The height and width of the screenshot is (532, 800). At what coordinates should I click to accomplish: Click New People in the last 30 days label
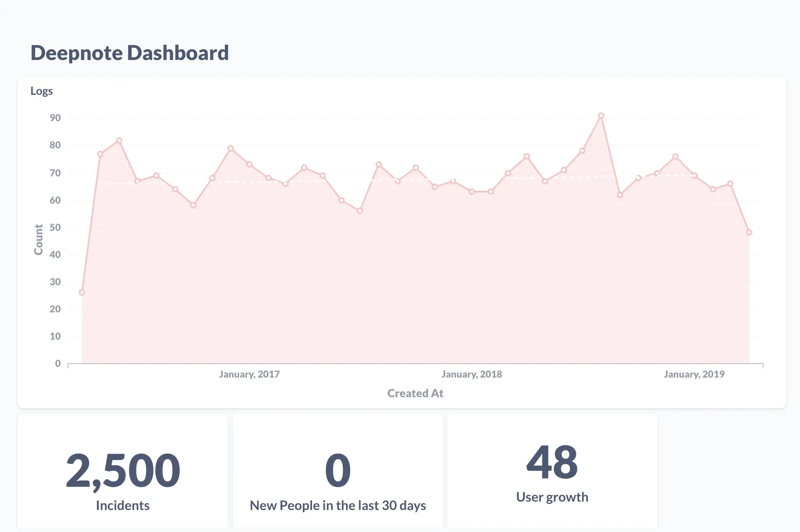(x=338, y=506)
